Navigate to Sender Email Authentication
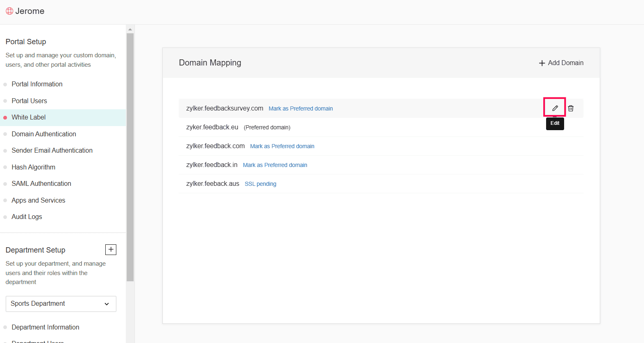Image resolution: width=644 pixels, height=343 pixels. point(52,151)
